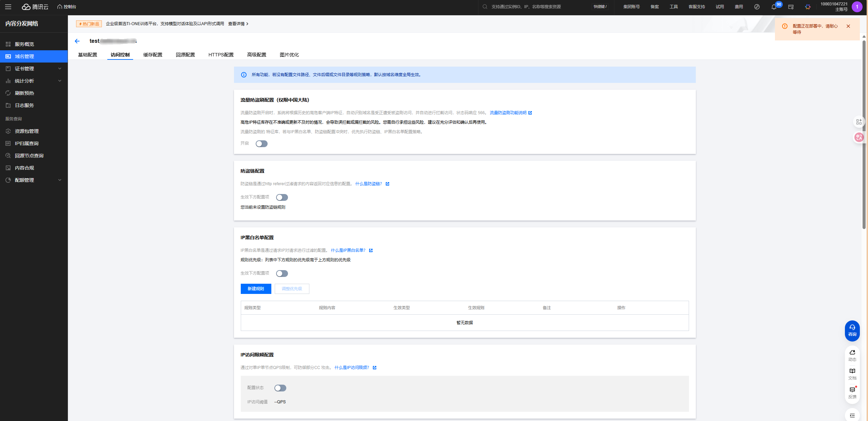Click the 新建规则 button

click(256, 289)
